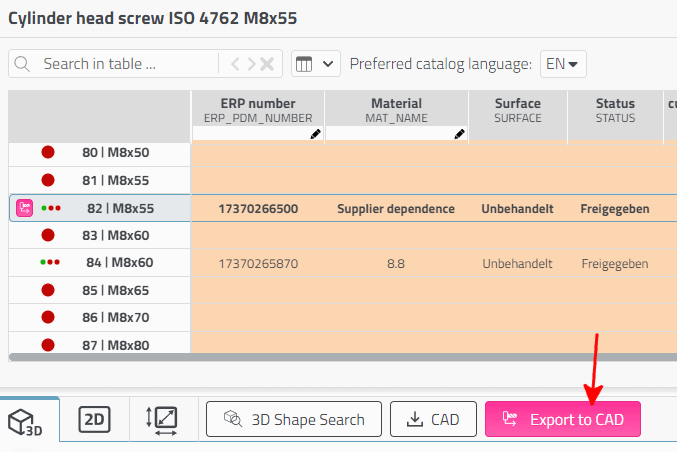Go to next search result

coord(251,64)
